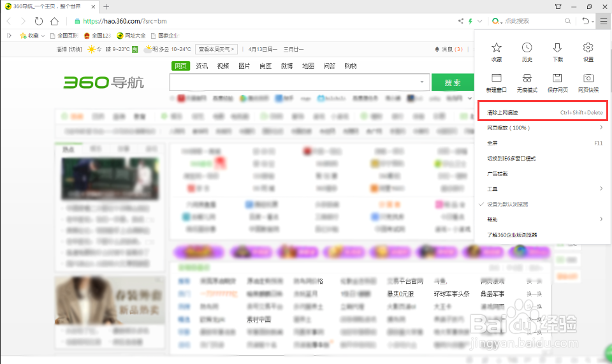Go to home page icon
612x364 pixels.
(x=55, y=21)
